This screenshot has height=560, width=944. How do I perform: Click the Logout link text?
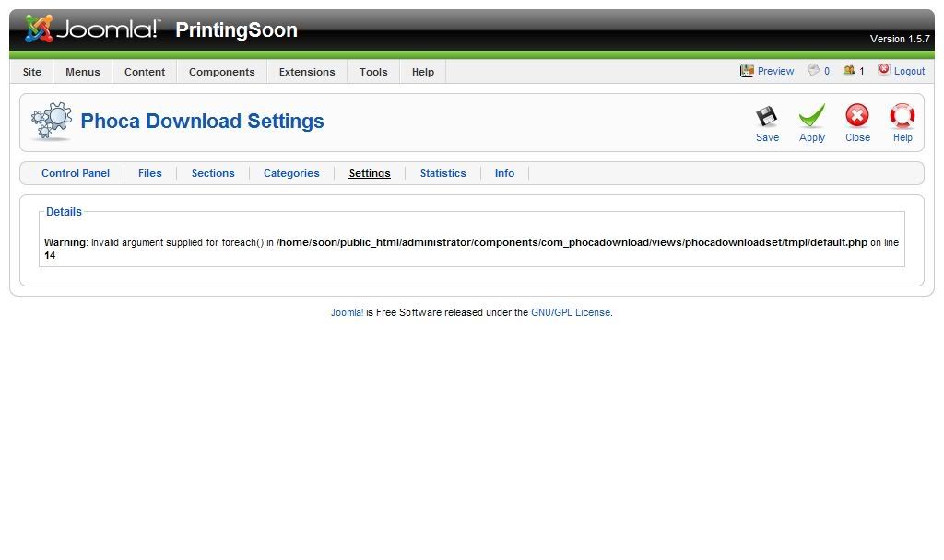pos(909,71)
